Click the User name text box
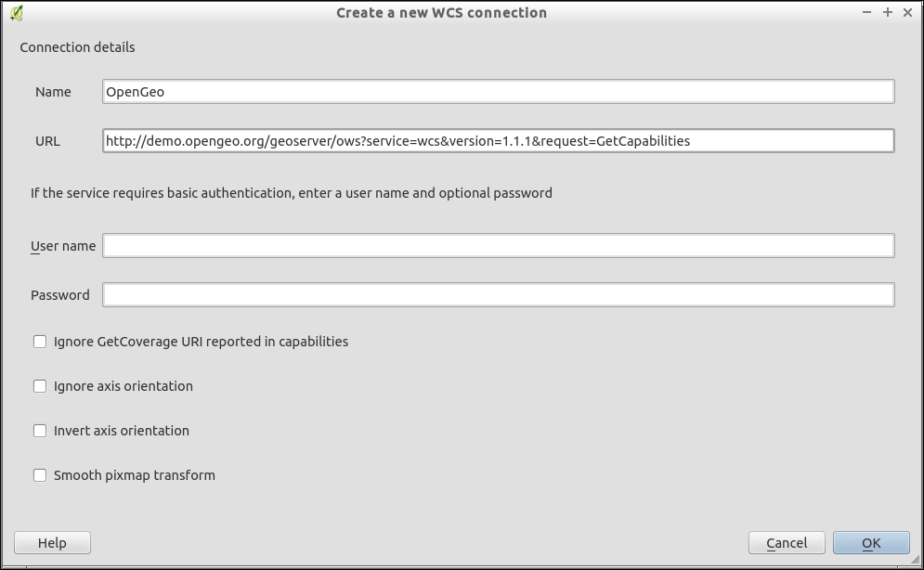Image resolution: width=924 pixels, height=570 pixels. (498, 246)
